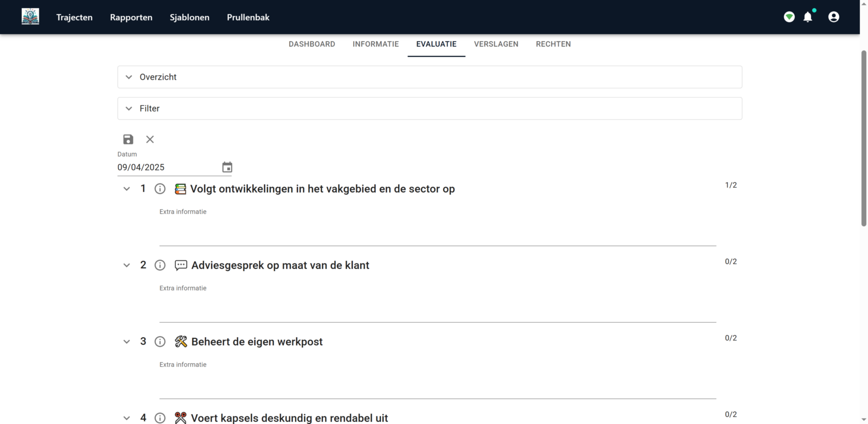Open the Rapporten menu
The image size is (868, 424).
click(131, 17)
